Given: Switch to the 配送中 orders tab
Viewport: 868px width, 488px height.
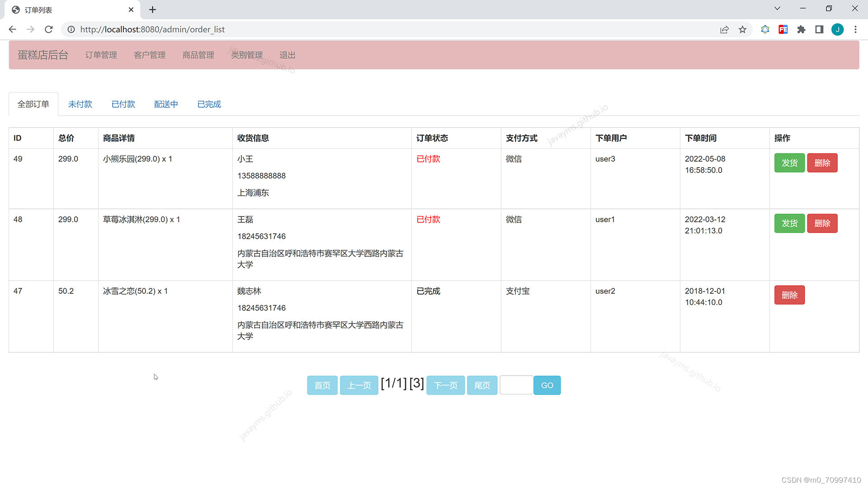Looking at the screenshot, I should (x=166, y=104).
